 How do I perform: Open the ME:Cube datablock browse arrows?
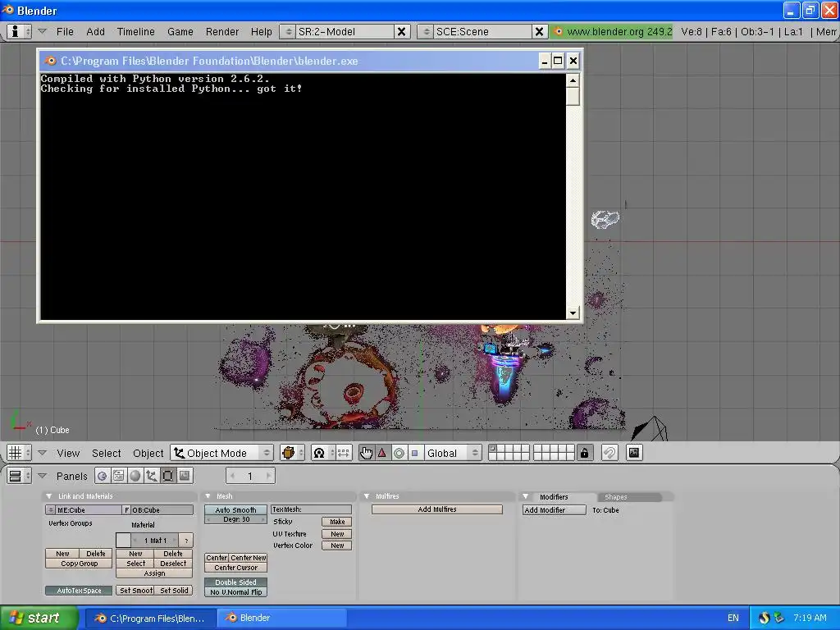pyautogui.click(x=51, y=510)
